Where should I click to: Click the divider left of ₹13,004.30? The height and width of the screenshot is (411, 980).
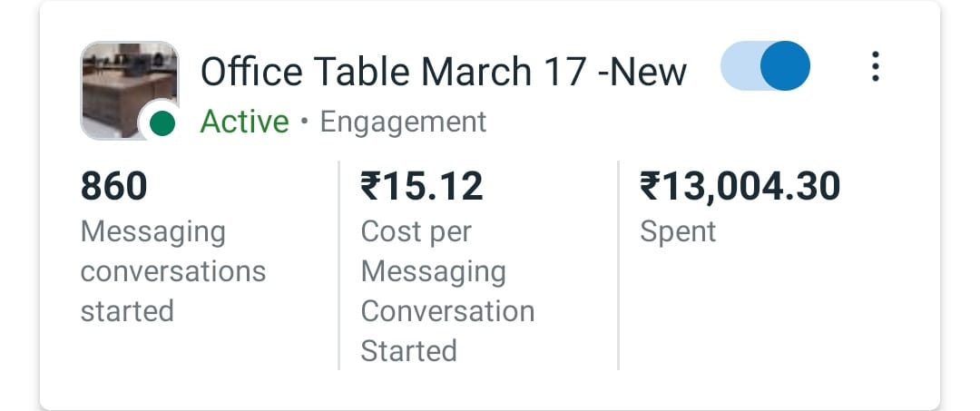point(618,265)
